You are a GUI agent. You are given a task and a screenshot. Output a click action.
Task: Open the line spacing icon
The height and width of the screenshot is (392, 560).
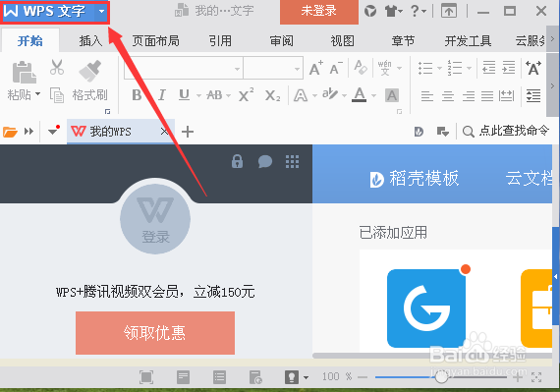(x=533, y=95)
